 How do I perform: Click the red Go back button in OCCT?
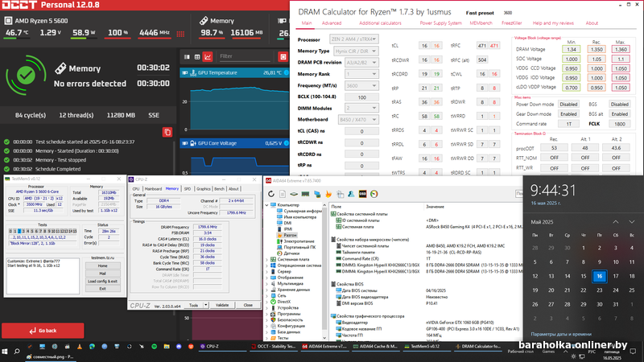[43, 331]
